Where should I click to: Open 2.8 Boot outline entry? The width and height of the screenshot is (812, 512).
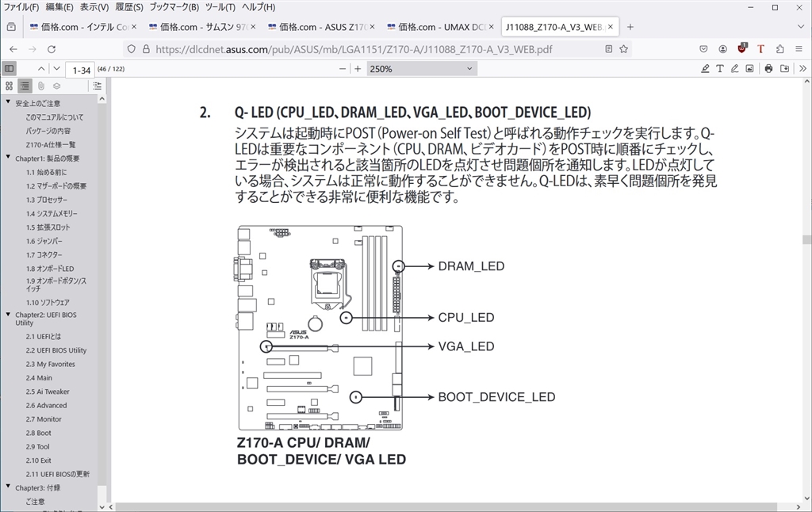click(x=39, y=434)
